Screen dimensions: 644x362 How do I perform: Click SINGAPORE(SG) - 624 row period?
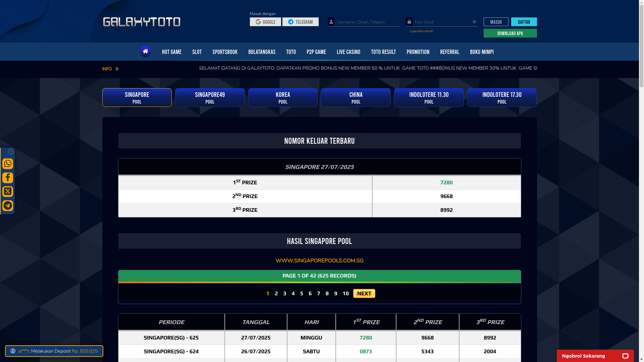click(171, 352)
